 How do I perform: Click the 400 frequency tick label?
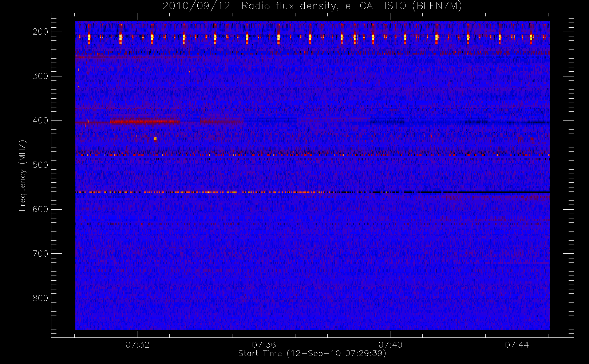coord(40,120)
